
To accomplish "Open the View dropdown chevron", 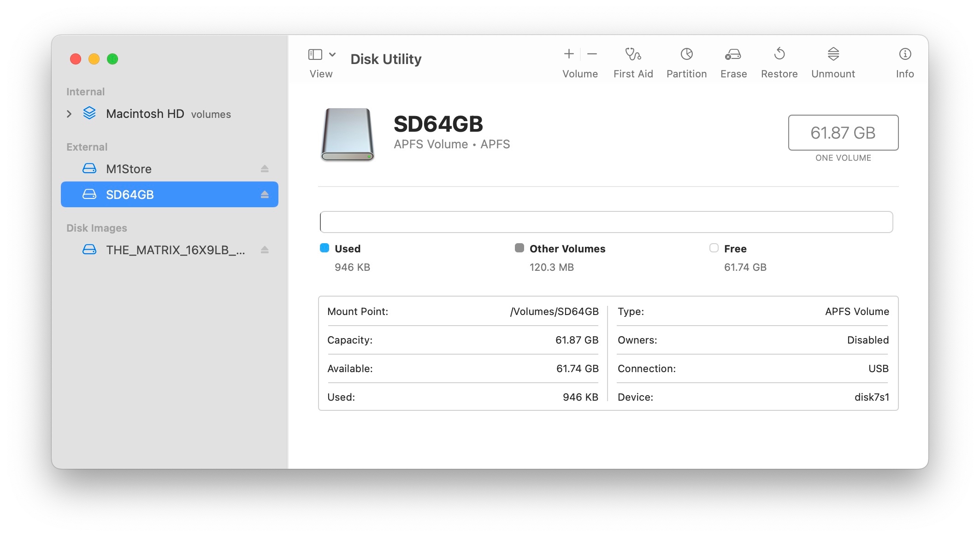I will pyautogui.click(x=332, y=54).
